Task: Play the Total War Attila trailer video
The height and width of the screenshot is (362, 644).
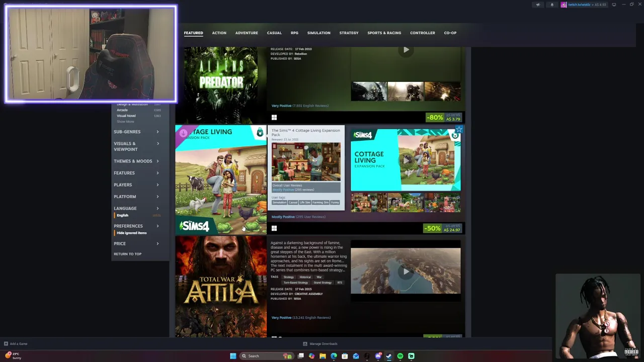Action: click(406, 271)
